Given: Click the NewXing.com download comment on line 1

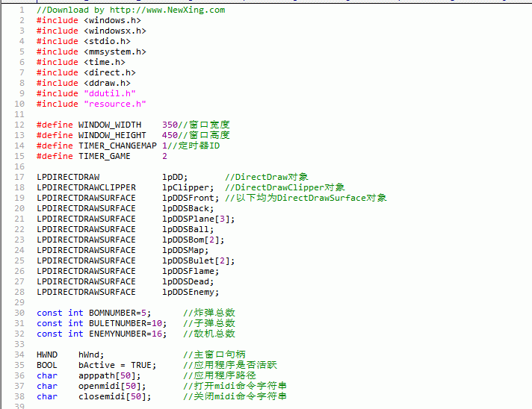Looking at the screenshot, I should pyautogui.click(x=131, y=10).
